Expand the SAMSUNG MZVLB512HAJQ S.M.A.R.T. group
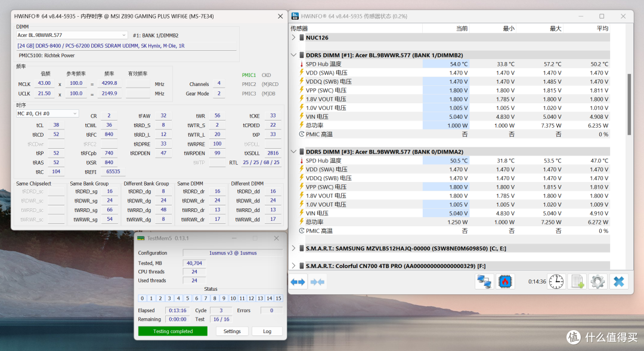The height and width of the screenshot is (351, 644). tap(293, 249)
